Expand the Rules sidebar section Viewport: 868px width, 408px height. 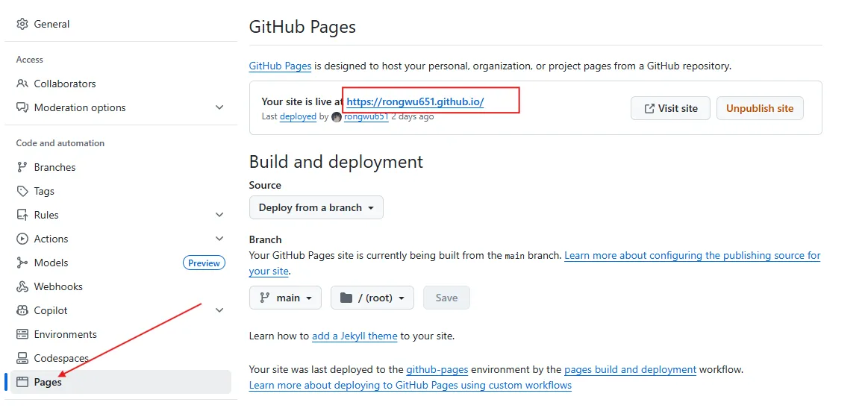(x=219, y=215)
